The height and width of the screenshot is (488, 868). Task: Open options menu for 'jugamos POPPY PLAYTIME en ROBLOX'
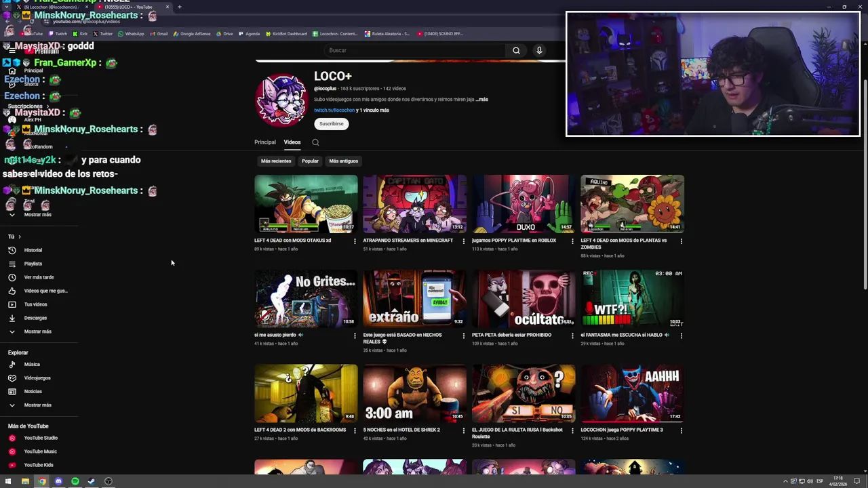(x=572, y=241)
